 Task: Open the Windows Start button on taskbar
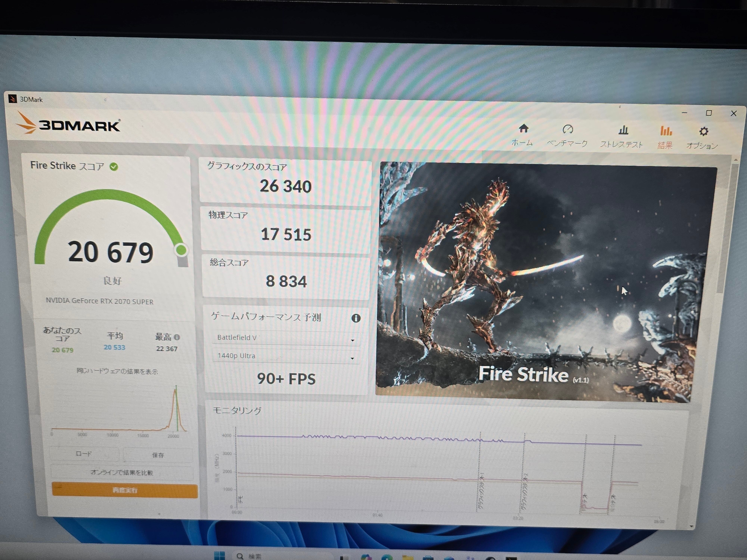click(219, 555)
